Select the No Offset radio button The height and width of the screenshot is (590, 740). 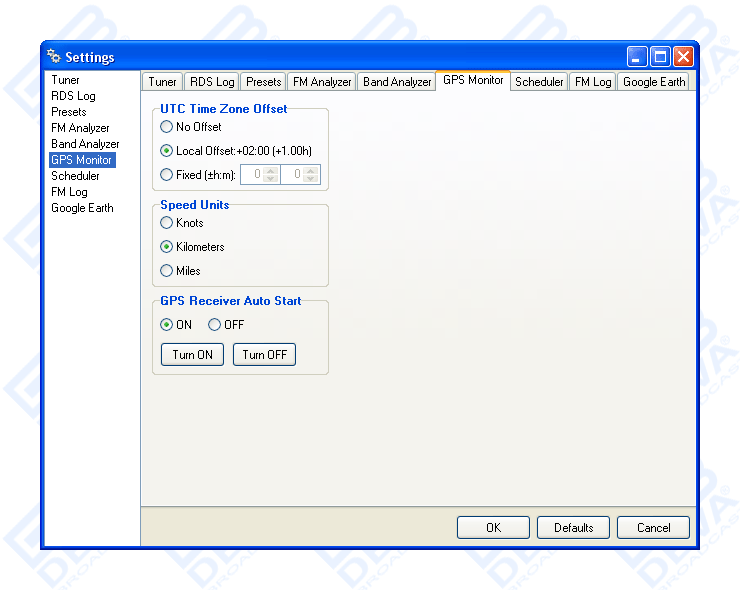click(x=167, y=127)
